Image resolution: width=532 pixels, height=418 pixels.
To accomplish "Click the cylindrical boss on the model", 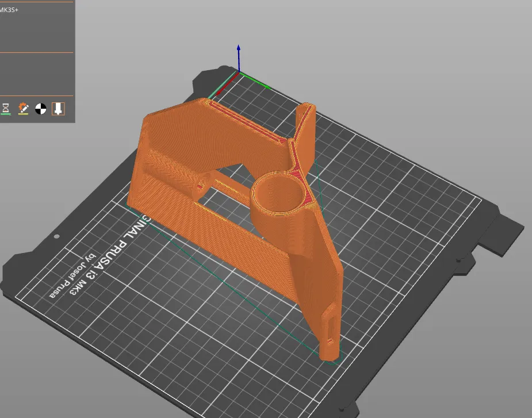I will pos(280,193).
